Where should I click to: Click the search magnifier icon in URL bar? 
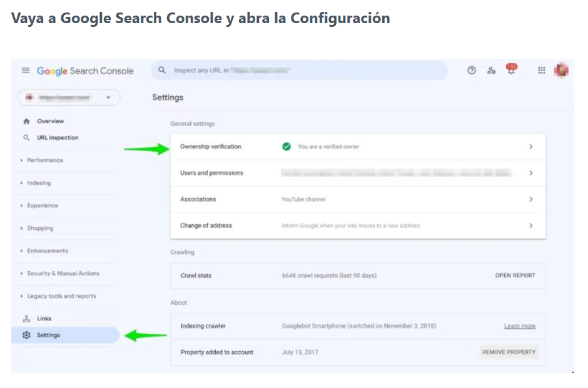coord(162,70)
